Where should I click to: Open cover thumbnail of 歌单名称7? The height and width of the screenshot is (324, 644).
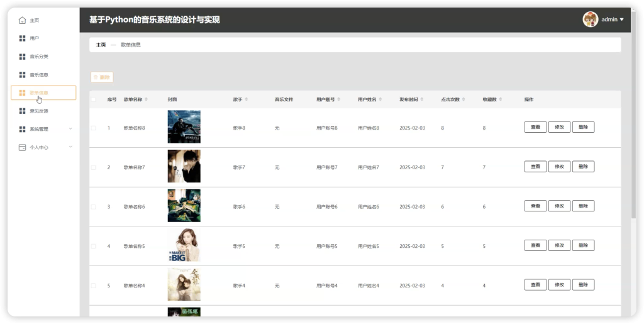pos(184,166)
